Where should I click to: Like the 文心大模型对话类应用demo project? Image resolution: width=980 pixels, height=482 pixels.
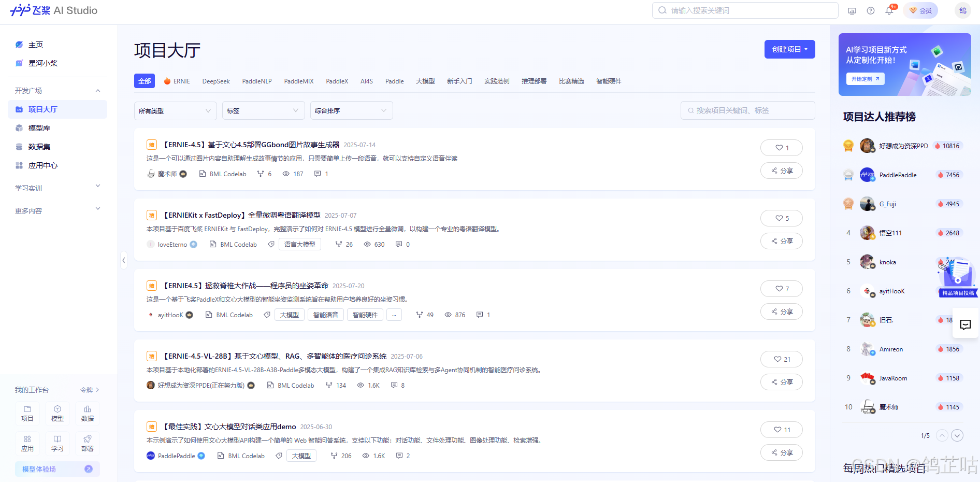tap(782, 430)
